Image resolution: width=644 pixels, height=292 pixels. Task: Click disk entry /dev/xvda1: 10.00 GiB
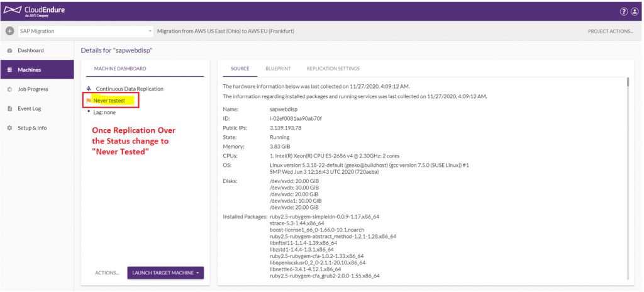click(296, 201)
